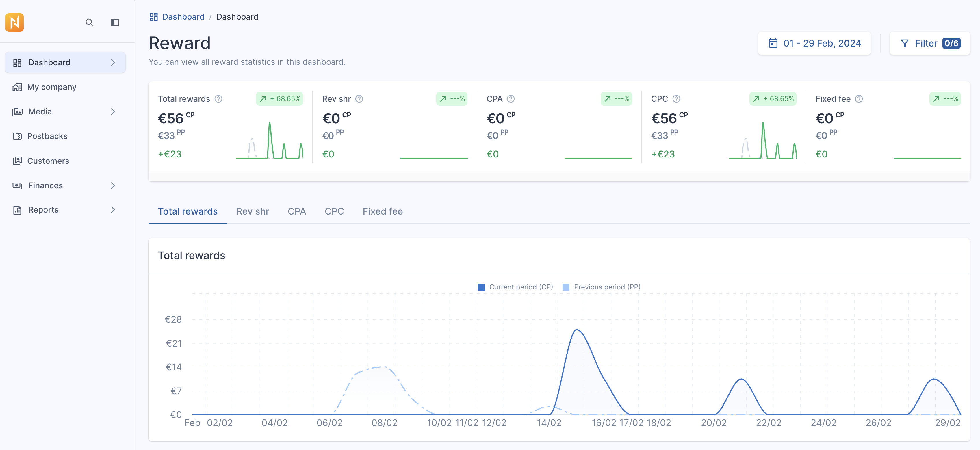Click the 29/02 x-axis date label
Image resolution: width=980 pixels, height=450 pixels.
[948, 423]
